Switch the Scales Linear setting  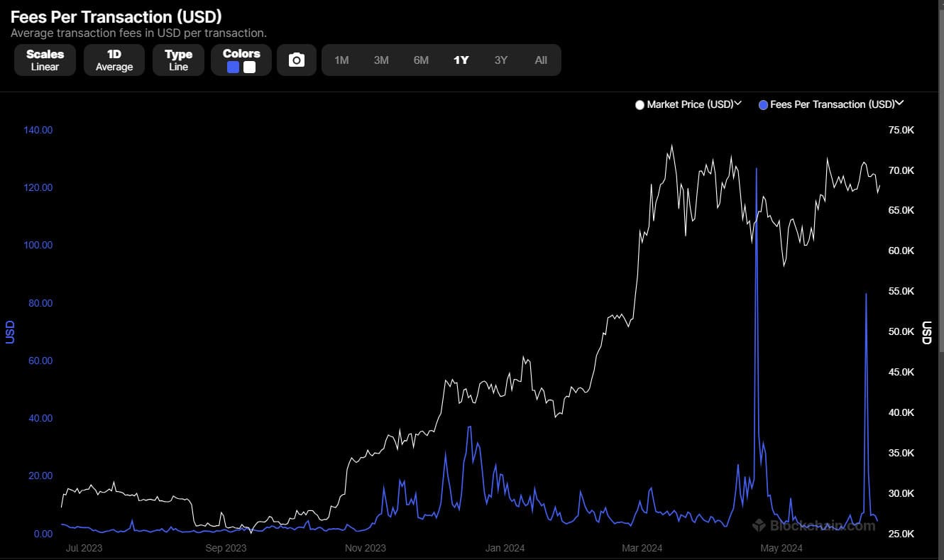click(45, 60)
